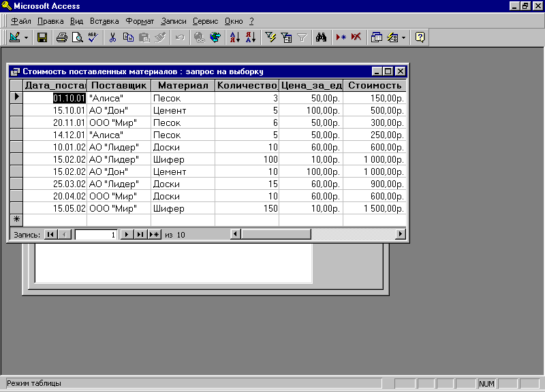The height and width of the screenshot is (392, 545).
Task: Open the Окно menu
Action: click(x=234, y=21)
